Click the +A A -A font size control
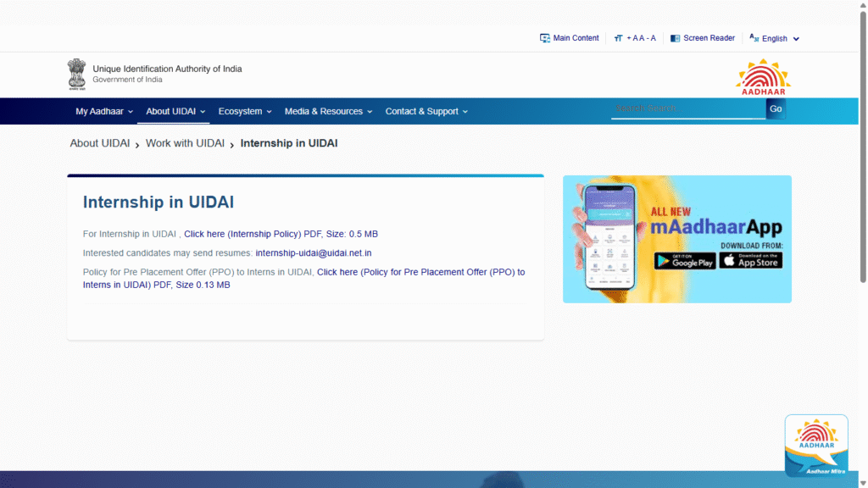868x488 pixels. coord(641,38)
